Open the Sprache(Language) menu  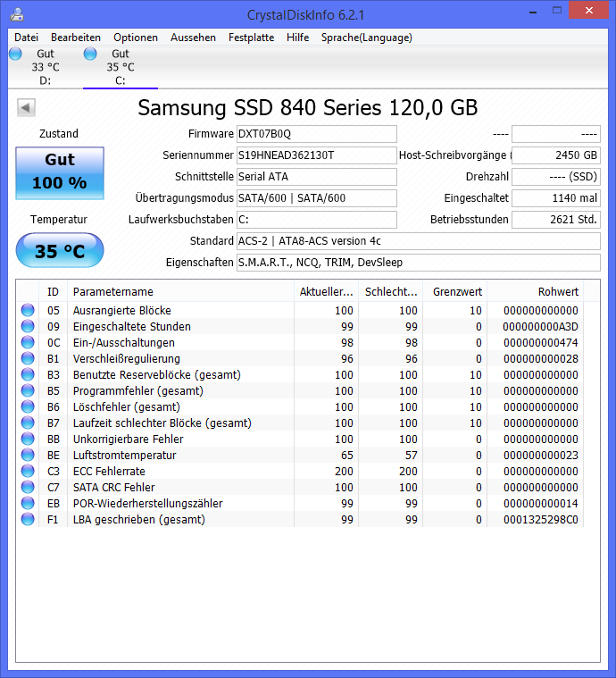[x=367, y=38]
